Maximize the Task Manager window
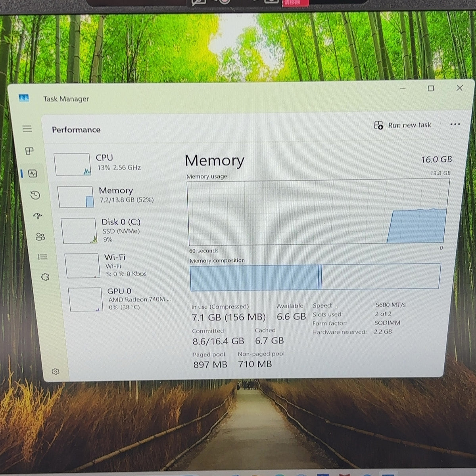 [x=431, y=88]
